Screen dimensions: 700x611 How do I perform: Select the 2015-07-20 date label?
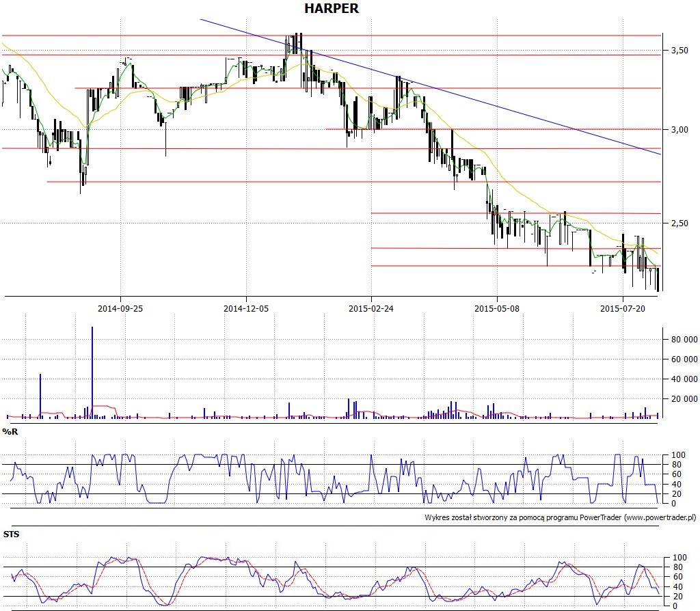623,308
